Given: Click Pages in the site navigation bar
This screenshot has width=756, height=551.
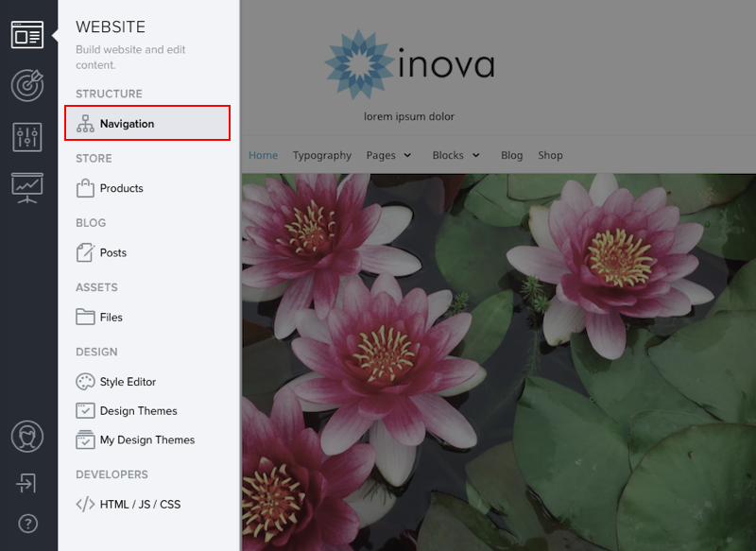Looking at the screenshot, I should [381, 155].
